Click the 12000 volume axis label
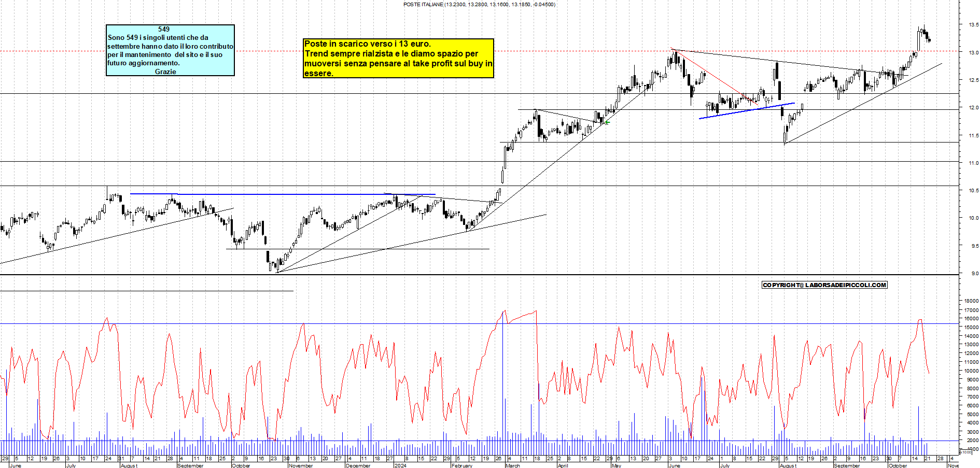 971,353
